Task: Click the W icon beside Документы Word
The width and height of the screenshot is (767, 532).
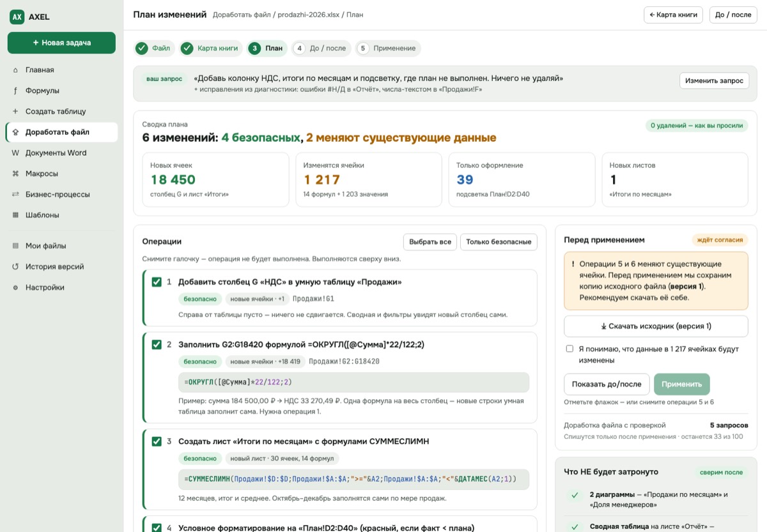Action: click(x=15, y=153)
